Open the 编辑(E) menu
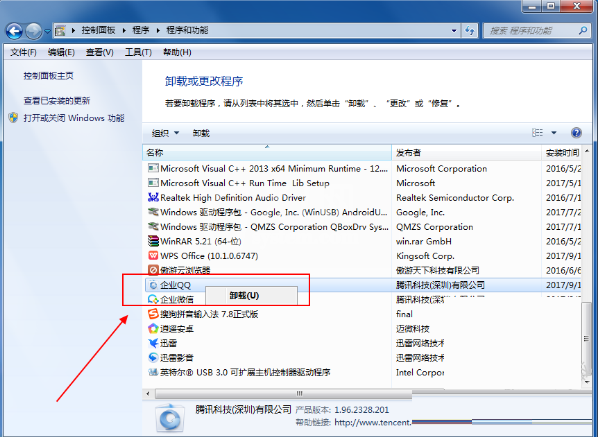This screenshot has width=599, height=437. (61, 52)
